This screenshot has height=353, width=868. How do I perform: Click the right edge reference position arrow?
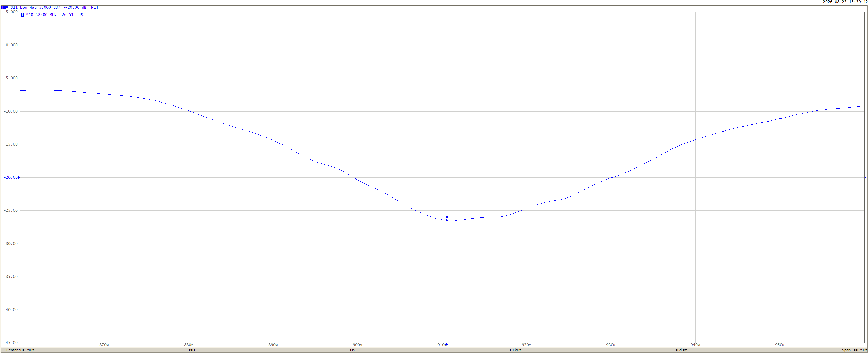[865, 177]
